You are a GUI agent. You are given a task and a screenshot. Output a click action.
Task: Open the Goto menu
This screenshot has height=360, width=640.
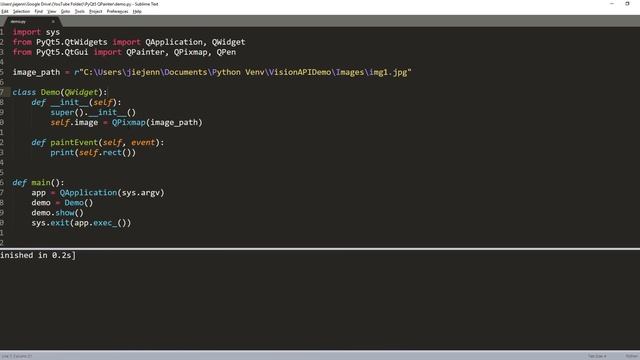coord(65,11)
